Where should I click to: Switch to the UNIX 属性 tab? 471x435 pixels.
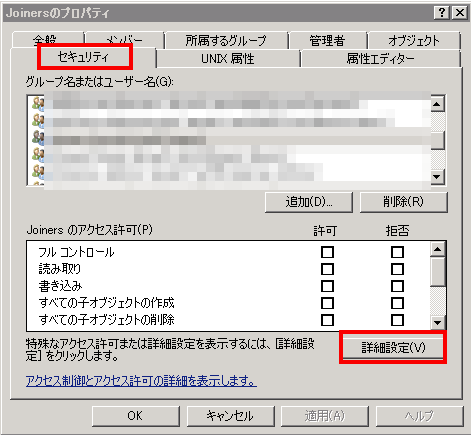[228, 59]
